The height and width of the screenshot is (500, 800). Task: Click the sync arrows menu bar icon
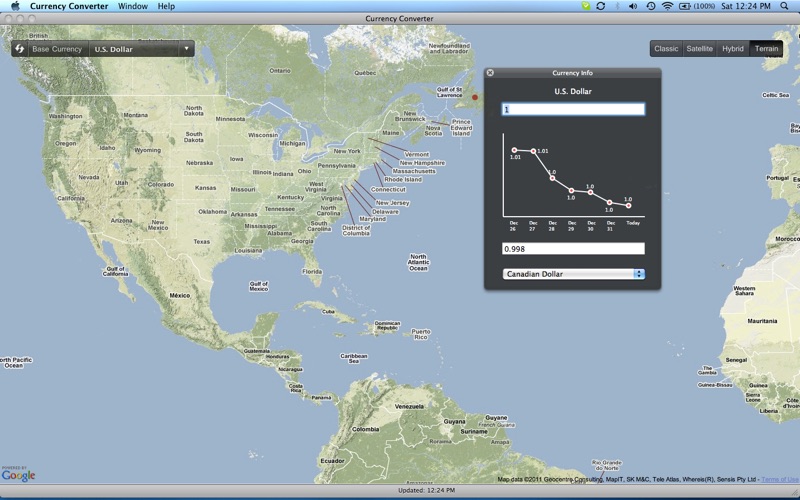click(x=601, y=6)
